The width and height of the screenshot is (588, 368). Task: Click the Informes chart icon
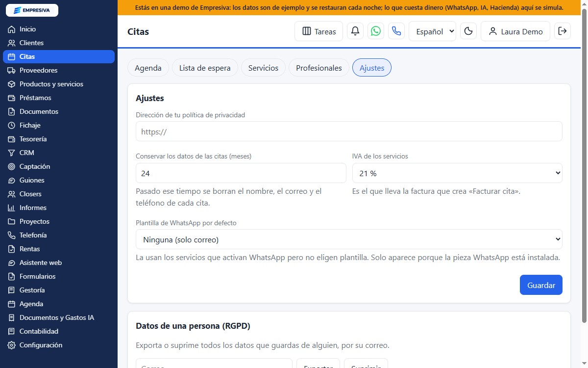[12, 208]
